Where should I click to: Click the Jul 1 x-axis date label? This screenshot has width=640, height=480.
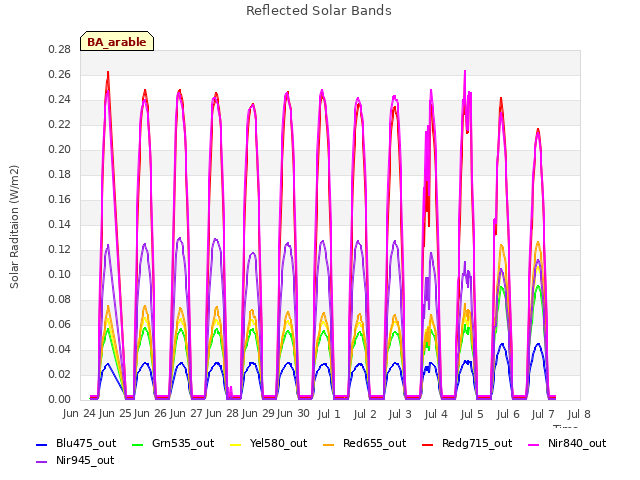329,414
